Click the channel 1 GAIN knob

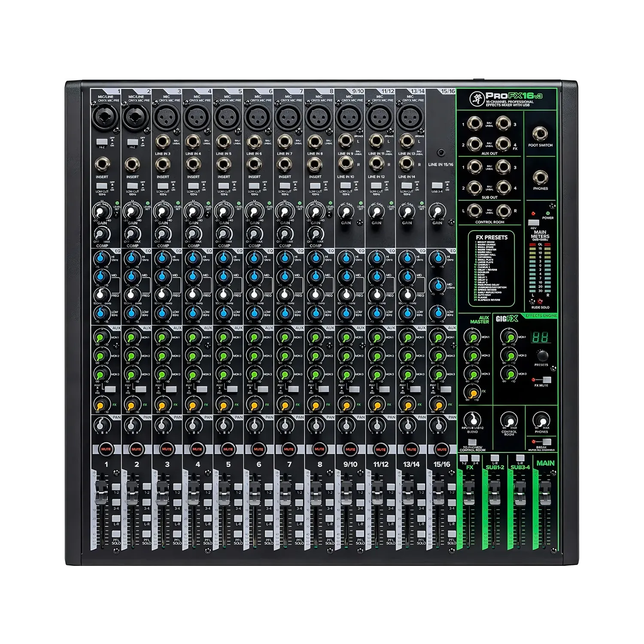102,212
